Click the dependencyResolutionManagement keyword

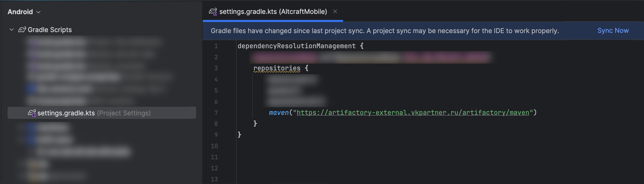(296, 46)
